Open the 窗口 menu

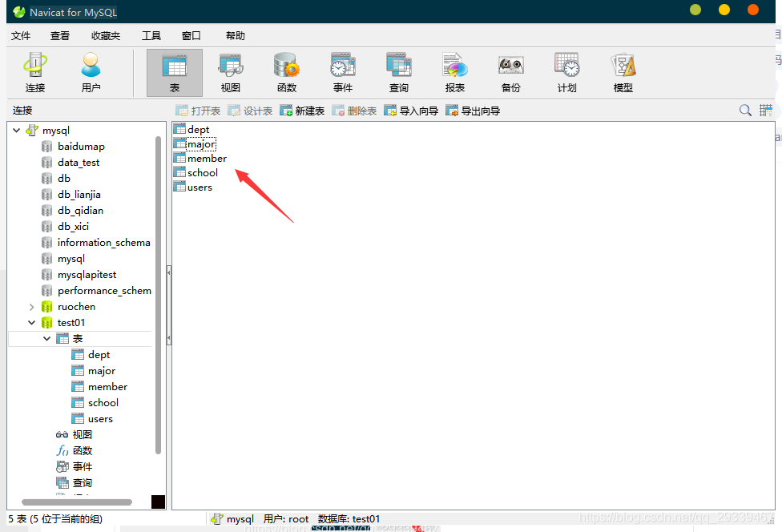(191, 35)
